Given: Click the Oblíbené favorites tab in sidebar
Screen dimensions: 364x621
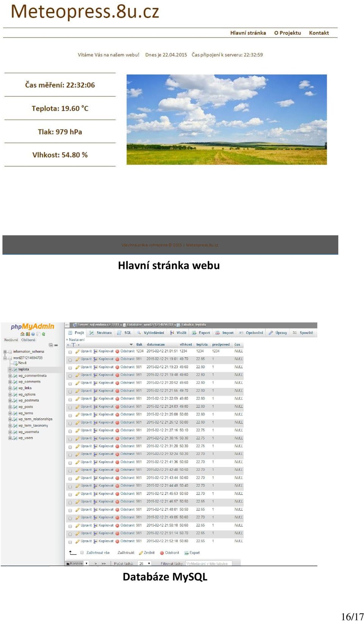Looking at the screenshot, I should [28, 340].
